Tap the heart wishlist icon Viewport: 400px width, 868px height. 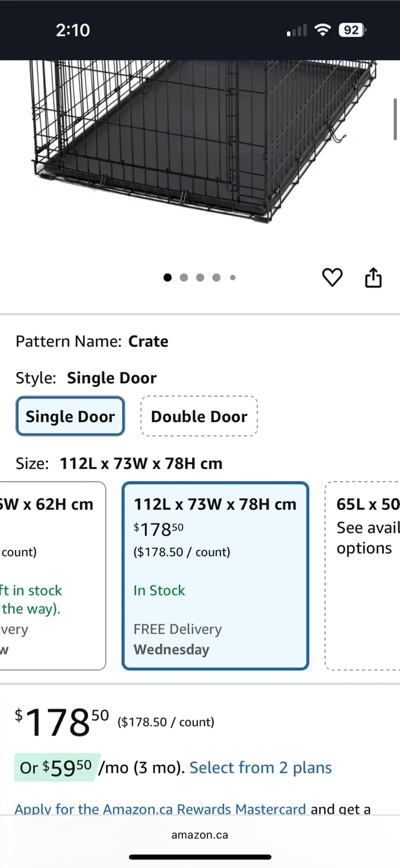332,277
